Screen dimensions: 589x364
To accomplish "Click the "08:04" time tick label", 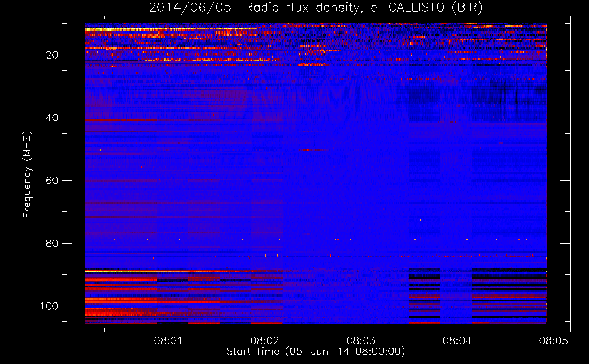I will 457,341.
